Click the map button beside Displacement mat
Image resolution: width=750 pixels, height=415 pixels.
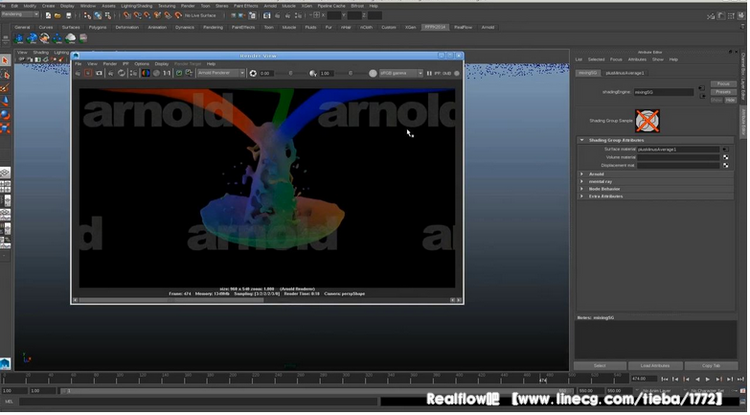[x=726, y=165]
